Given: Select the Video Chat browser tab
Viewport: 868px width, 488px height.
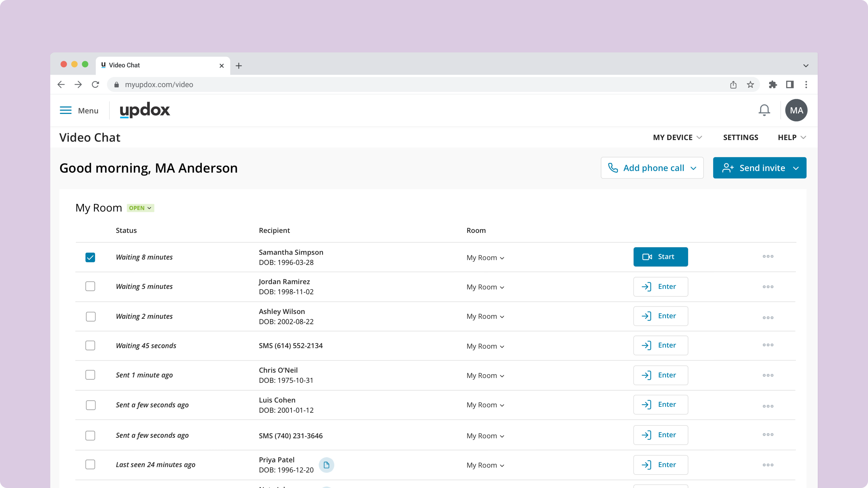Looking at the screenshot, I should (x=163, y=65).
